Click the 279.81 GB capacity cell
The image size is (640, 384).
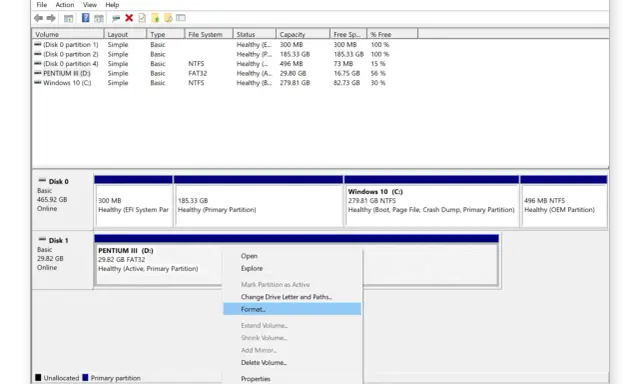[295, 82]
